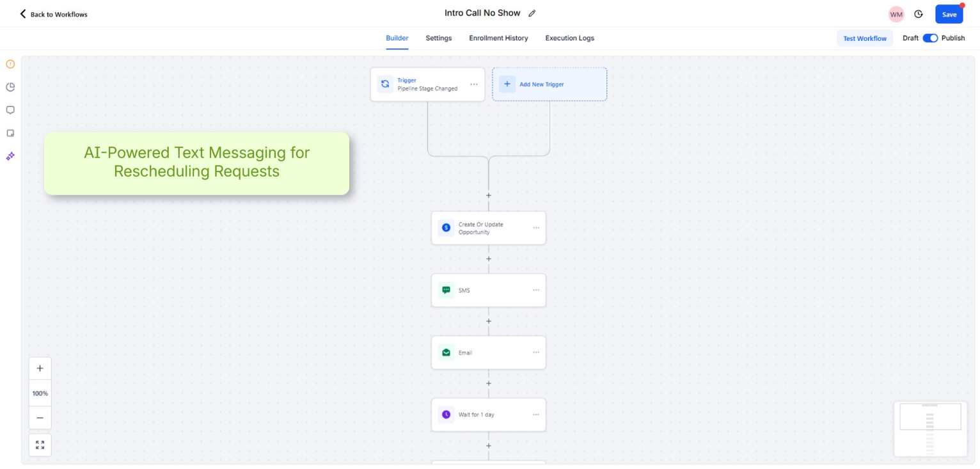
Task: Click the orange error alert sidebar icon
Action: (x=10, y=64)
